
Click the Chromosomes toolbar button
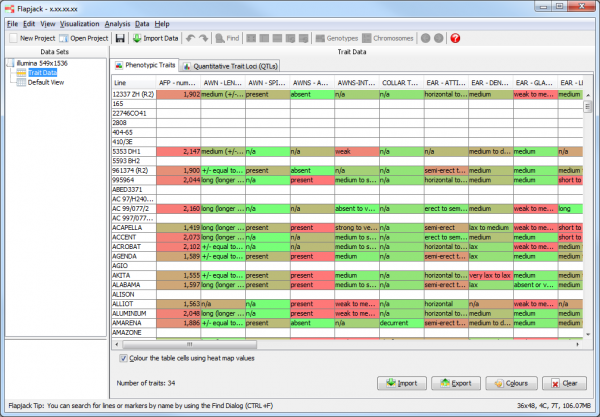coord(388,38)
